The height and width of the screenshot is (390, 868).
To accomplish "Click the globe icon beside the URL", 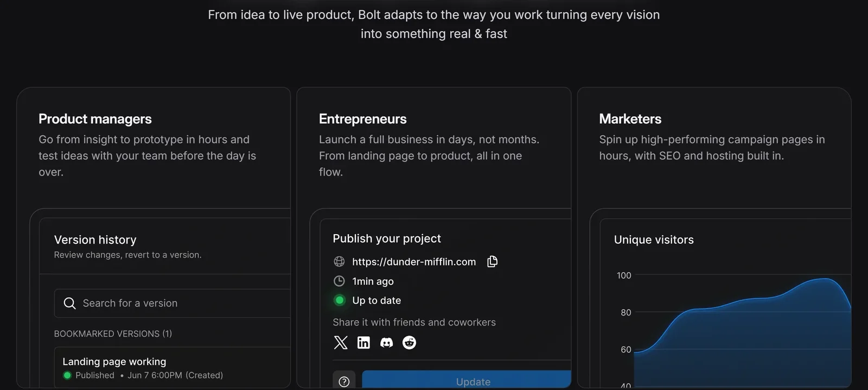I will coord(339,261).
